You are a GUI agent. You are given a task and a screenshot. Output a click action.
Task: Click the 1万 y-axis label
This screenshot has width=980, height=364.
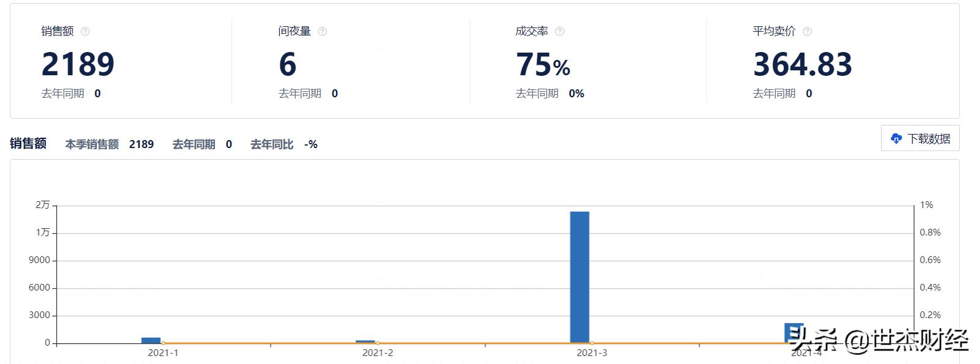tap(43, 232)
